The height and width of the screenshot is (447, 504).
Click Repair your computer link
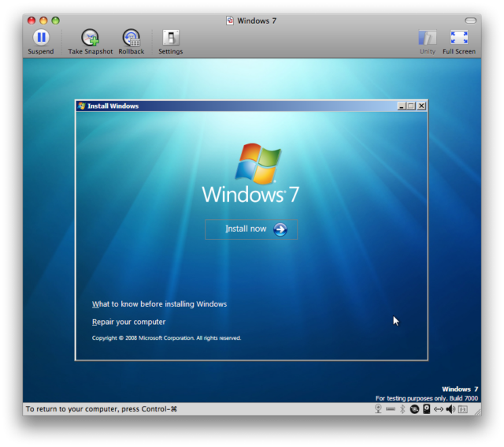tap(128, 322)
